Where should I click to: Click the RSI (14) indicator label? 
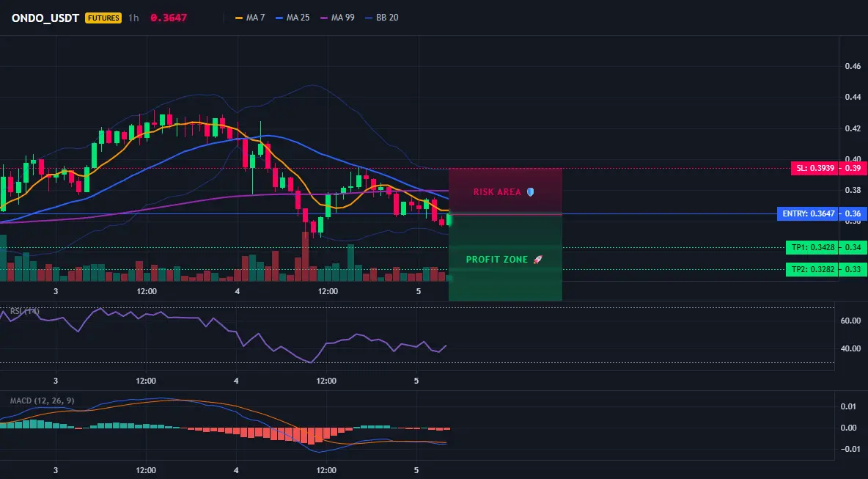pyautogui.click(x=25, y=311)
